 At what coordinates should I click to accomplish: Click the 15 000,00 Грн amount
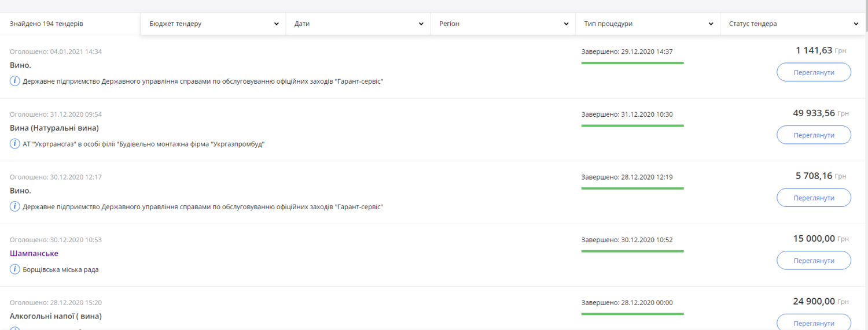820,239
